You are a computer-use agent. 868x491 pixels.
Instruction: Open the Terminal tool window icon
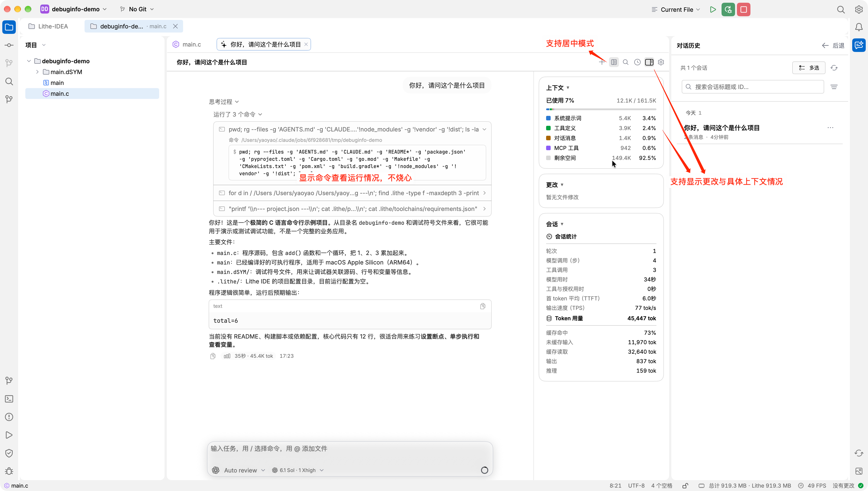coord(9,399)
